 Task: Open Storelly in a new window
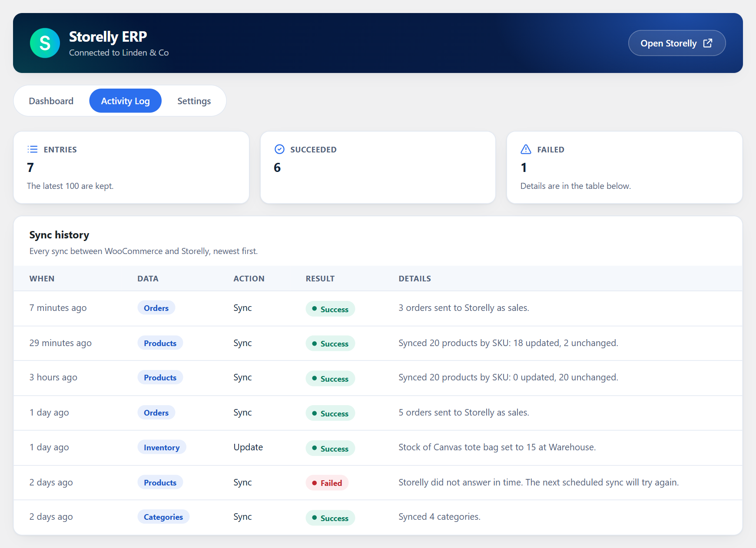676,43
